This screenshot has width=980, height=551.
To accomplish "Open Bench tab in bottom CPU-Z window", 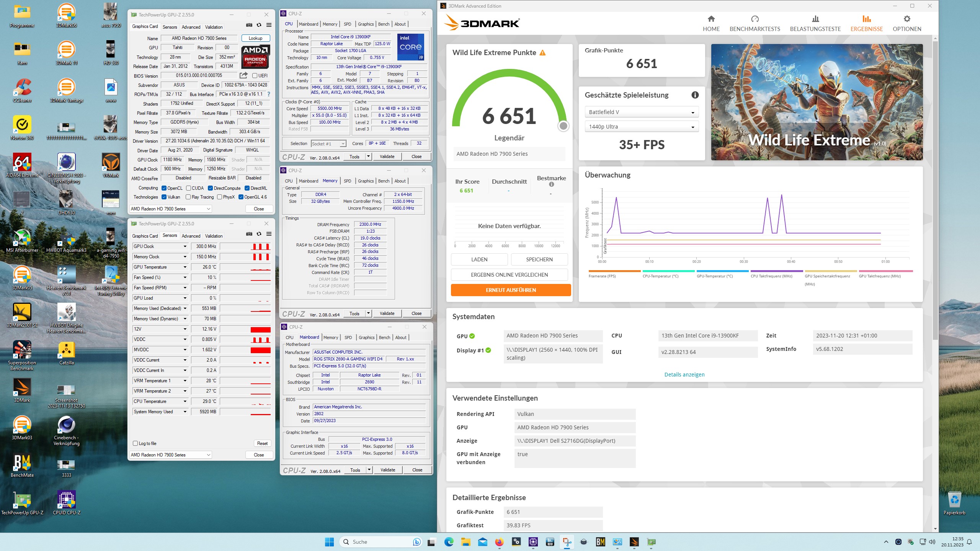I will pos(384,337).
